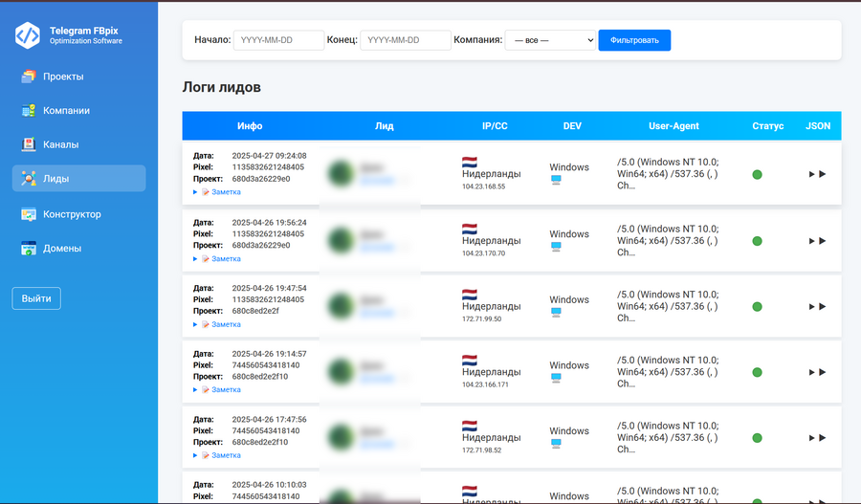Click Netherlands flag for IP 172.71.99.50
Screen dimensions: 861x504
[x=470, y=295]
